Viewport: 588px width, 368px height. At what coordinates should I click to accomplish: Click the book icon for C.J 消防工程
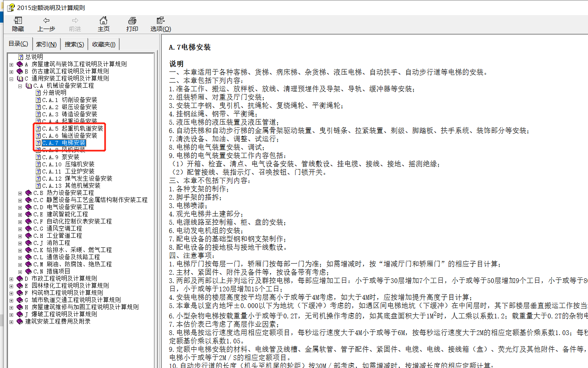[29, 243]
